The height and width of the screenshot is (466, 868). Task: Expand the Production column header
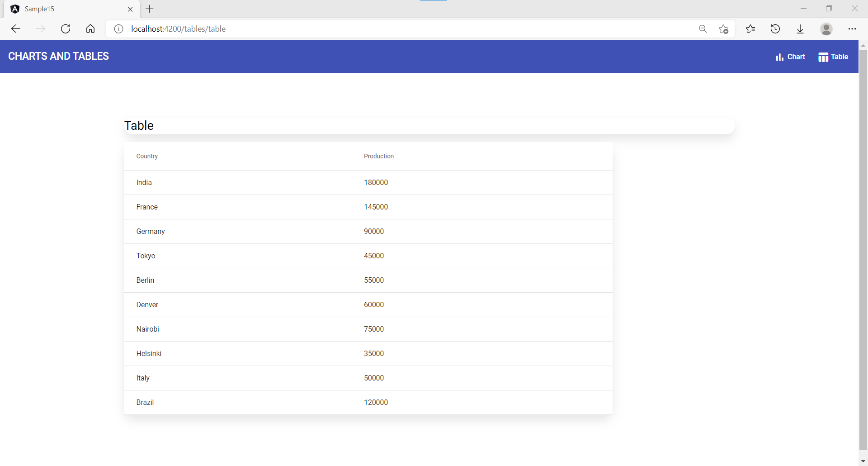(379, 156)
